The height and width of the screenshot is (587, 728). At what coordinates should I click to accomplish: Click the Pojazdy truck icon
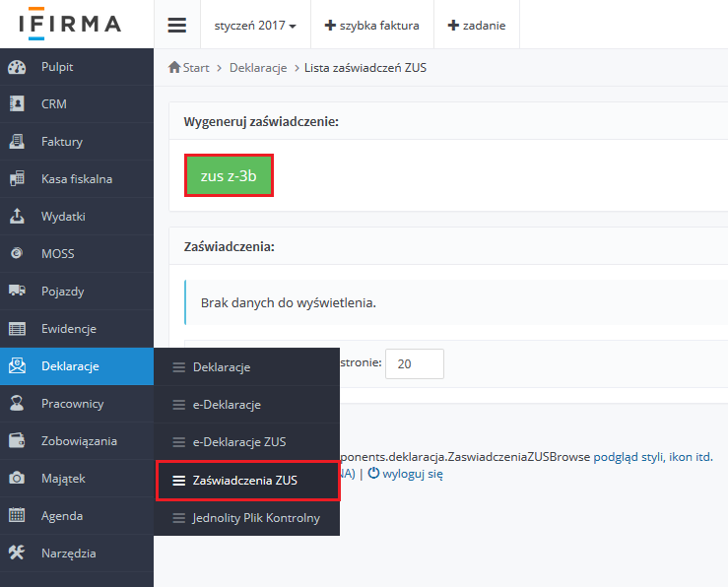pyautogui.click(x=17, y=291)
